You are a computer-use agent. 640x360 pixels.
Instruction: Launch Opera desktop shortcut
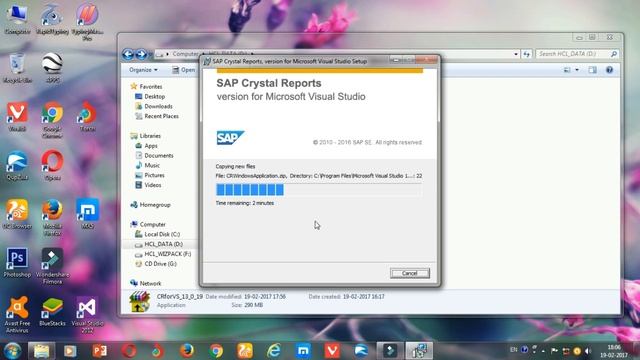point(52,165)
